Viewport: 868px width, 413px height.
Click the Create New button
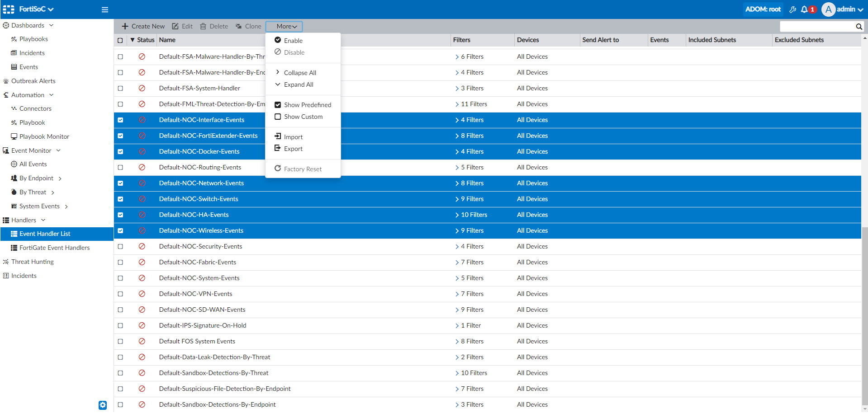pos(143,26)
